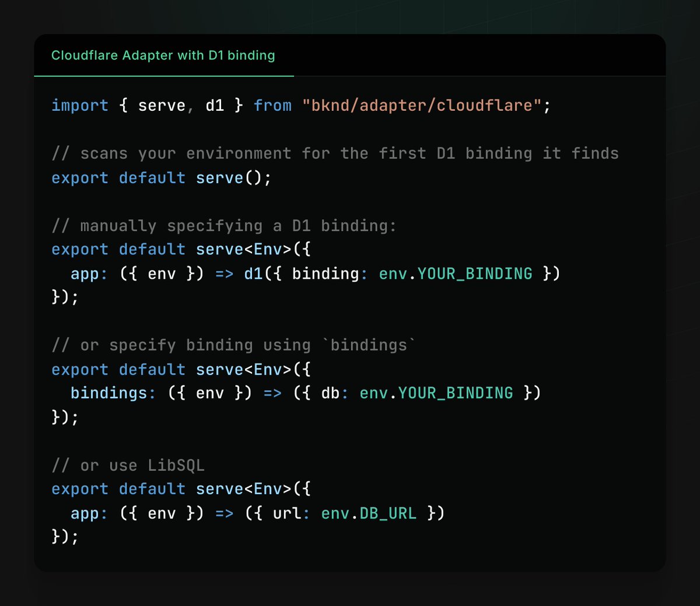
Task: Click the db: key in bindings line
Action: pos(335,393)
